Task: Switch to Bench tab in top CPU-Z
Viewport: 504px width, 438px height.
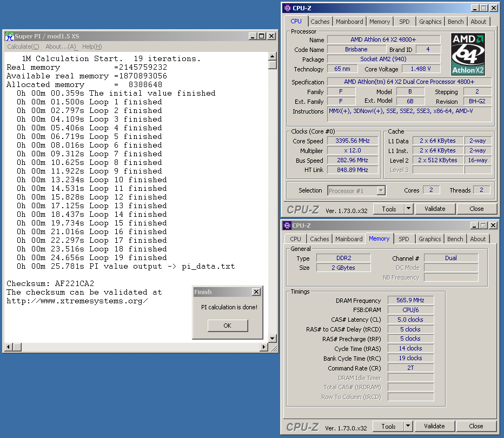Action: click(x=455, y=22)
